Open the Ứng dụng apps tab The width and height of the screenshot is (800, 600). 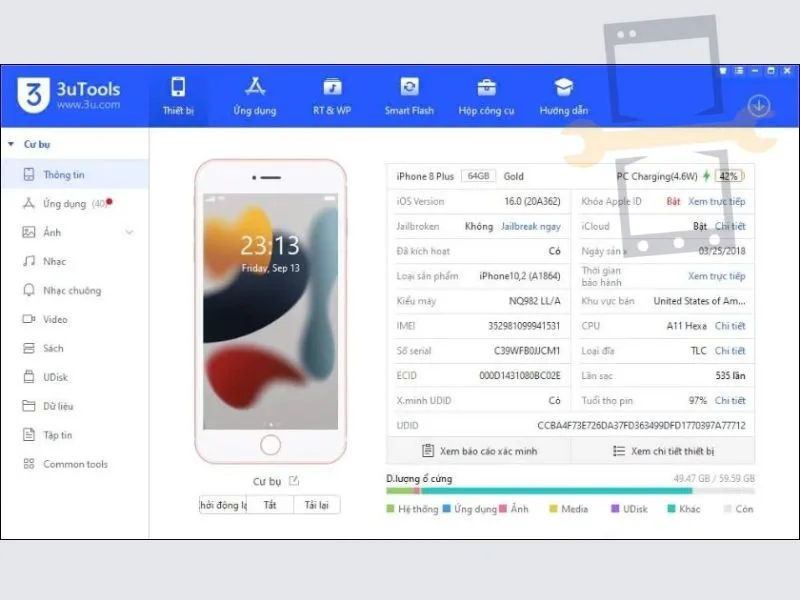pos(255,96)
